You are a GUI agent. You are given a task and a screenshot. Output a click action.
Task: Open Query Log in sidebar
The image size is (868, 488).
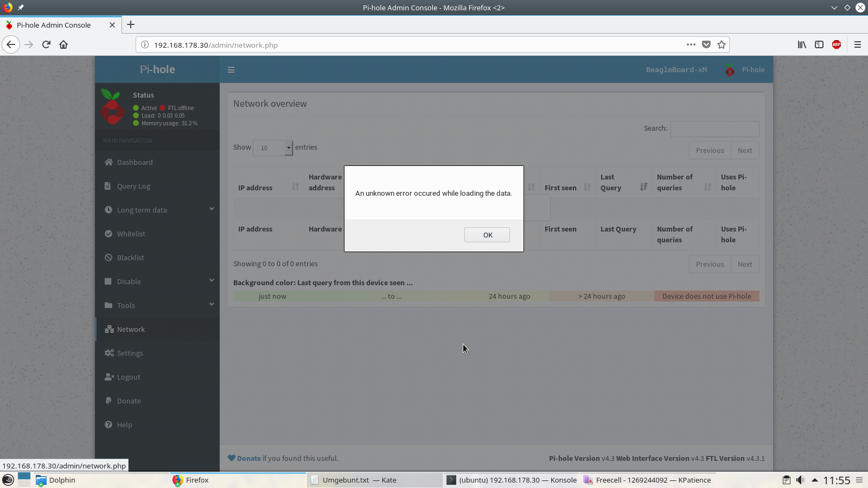point(157,186)
